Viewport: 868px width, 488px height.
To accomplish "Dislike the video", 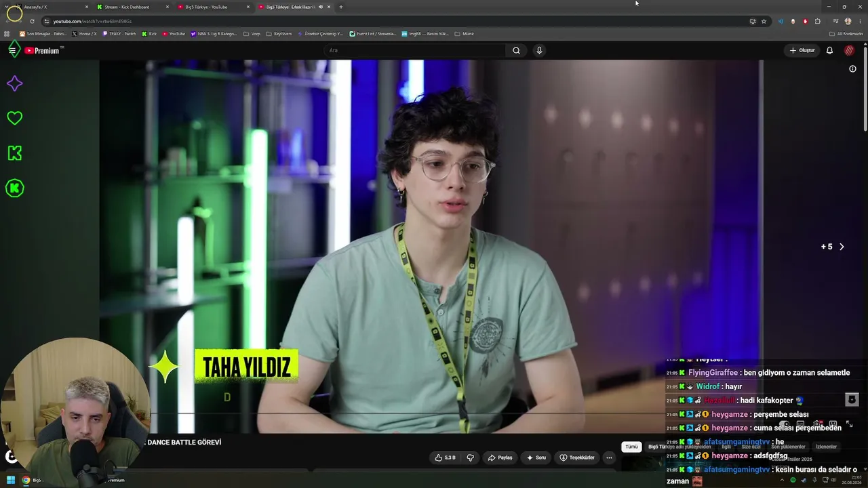I will 471,457.
